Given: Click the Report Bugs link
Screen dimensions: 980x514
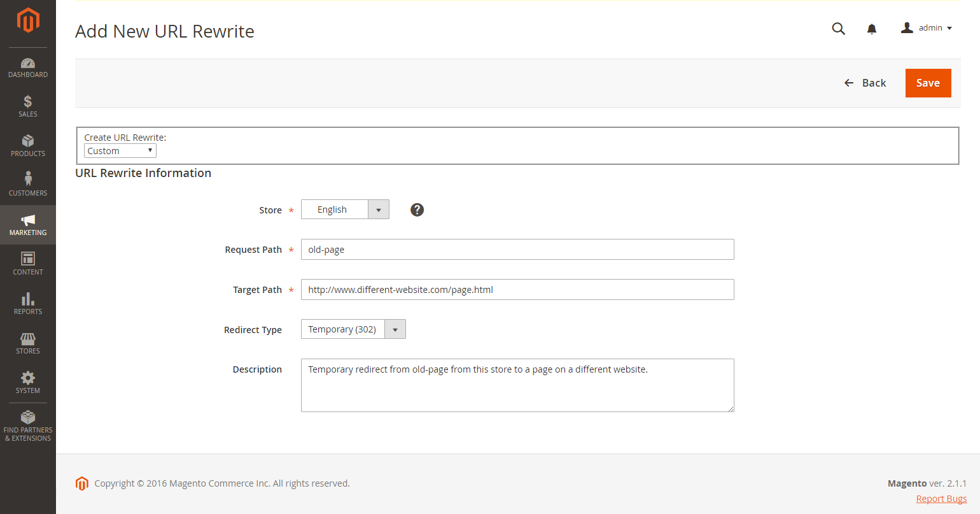Looking at the screenshot, I should coord(941,499).
